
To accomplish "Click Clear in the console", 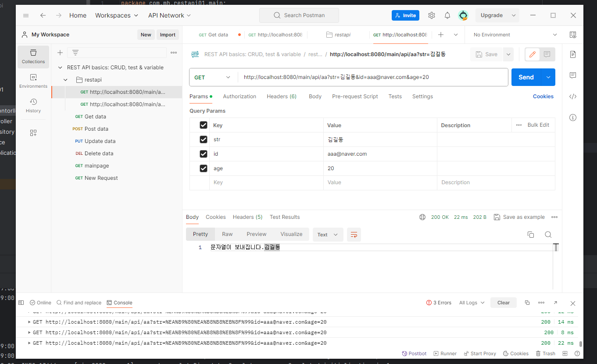I will pos(504,303).
